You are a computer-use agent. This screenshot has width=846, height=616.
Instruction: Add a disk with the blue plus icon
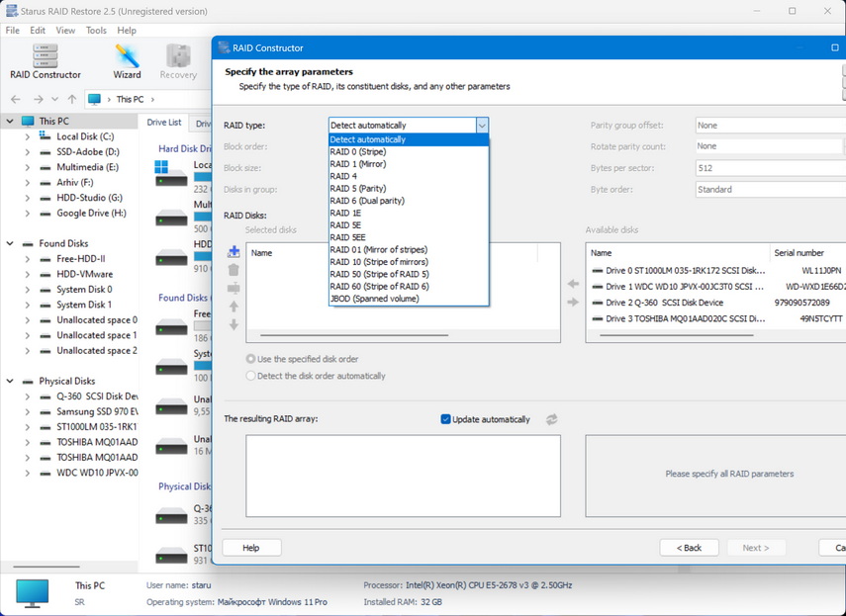tap(234, 251)
